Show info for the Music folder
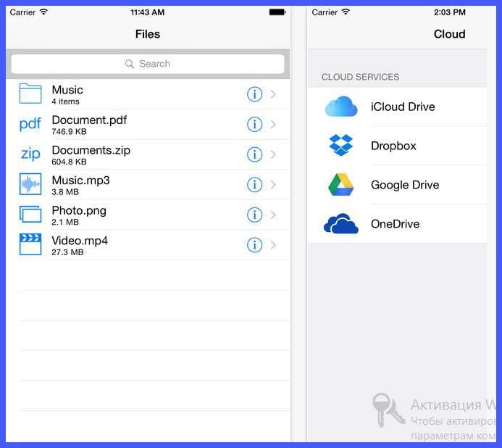Image resolution: width=502 pixels, height=448 pixels. click(254, 94)
